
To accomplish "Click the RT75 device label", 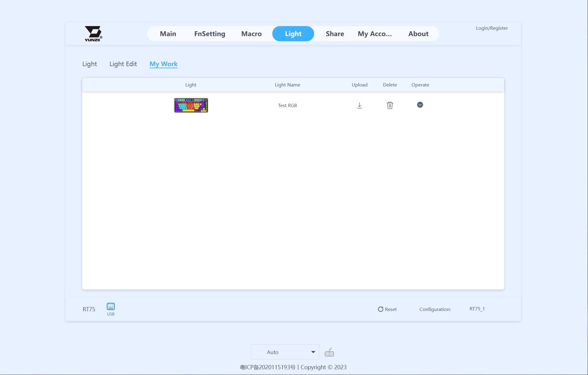I will (89, 309).
